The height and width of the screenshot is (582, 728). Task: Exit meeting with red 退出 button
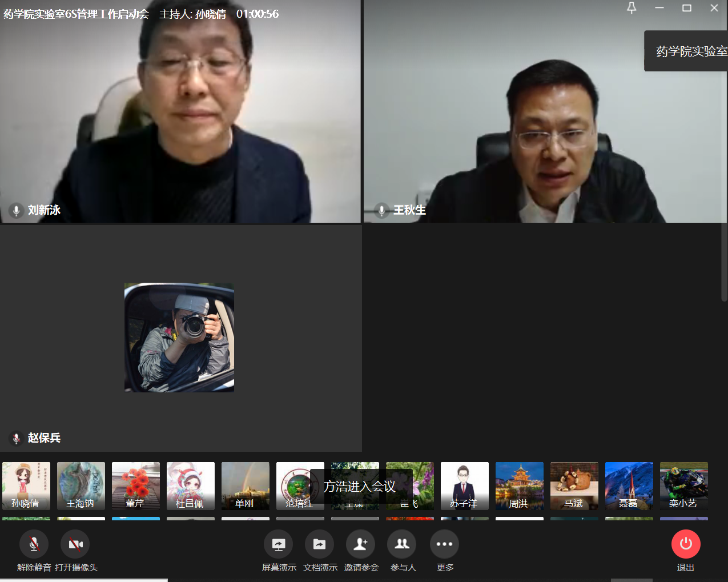(686, 544)
